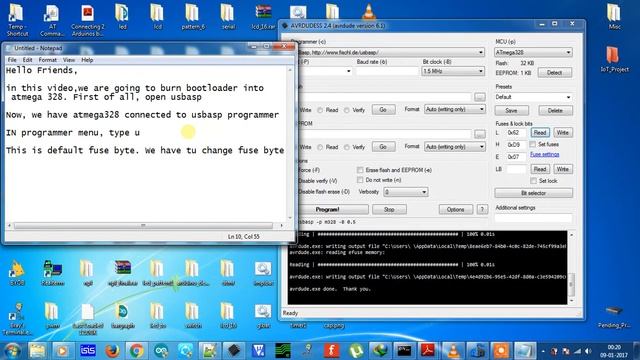Screen dimensions: 640x360
Task: Open Notepad Edit menu
Action: (27, 60)
